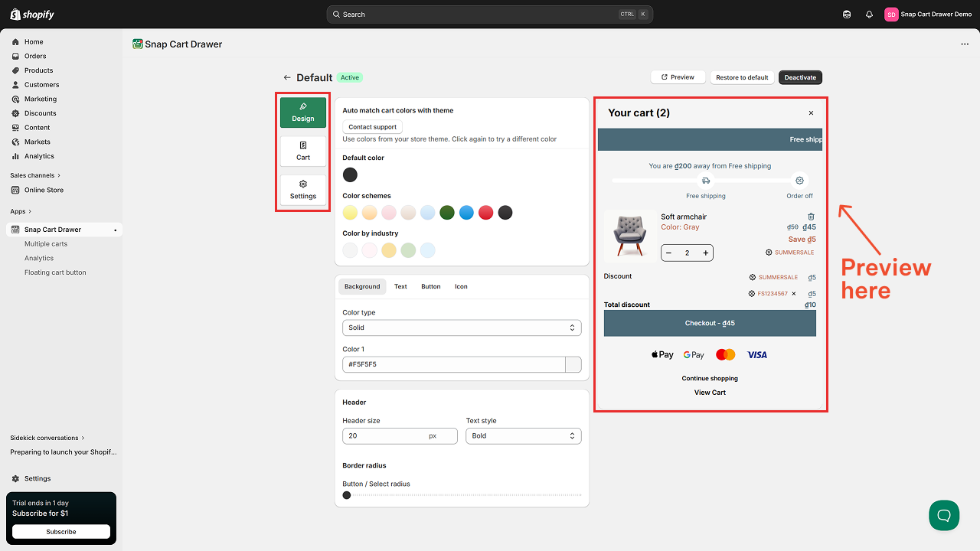The image size is (980, 551).
Task: Select the Apple Pay payment icon
Action: point(661,354)
